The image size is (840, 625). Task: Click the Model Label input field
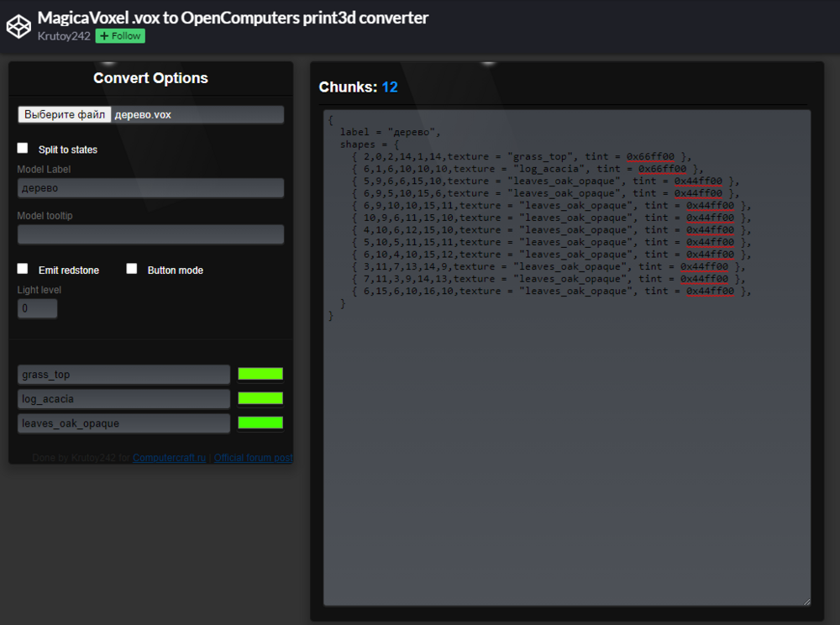[x=150, y=188]
